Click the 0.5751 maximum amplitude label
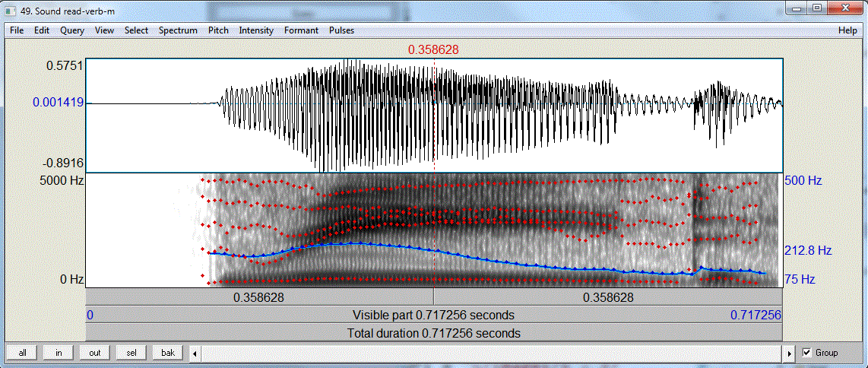Image resolution: width=868 pixels, height=368 pixels. tap(65, 65)
